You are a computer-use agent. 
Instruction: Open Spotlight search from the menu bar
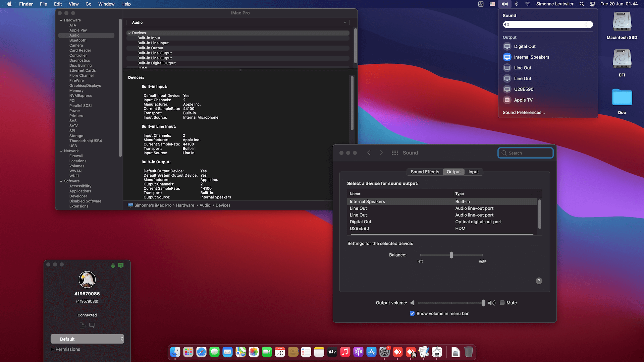tap(582, 4)
